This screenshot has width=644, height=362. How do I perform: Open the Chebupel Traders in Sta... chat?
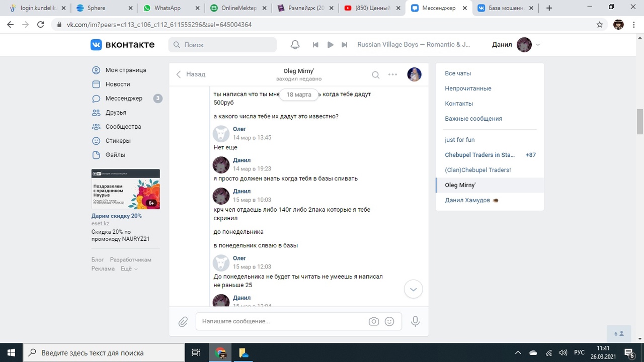click(x=479, y=155)
